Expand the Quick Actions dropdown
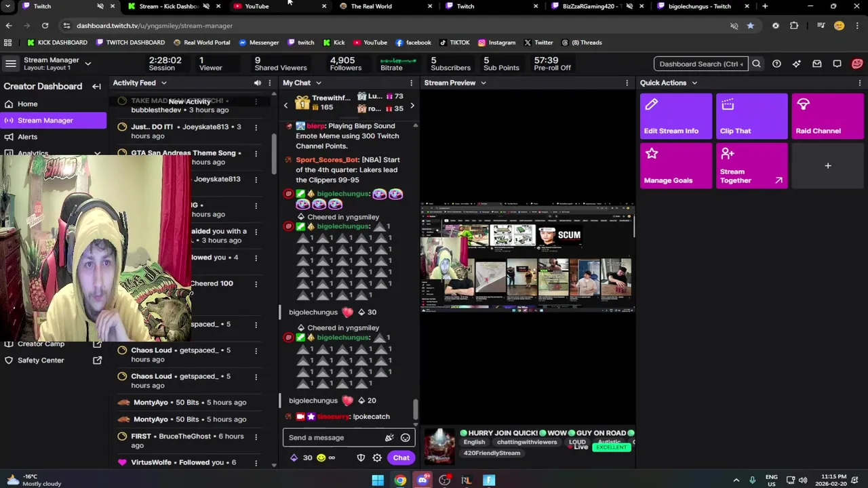 pyautogui.click(x=694, y=83)
